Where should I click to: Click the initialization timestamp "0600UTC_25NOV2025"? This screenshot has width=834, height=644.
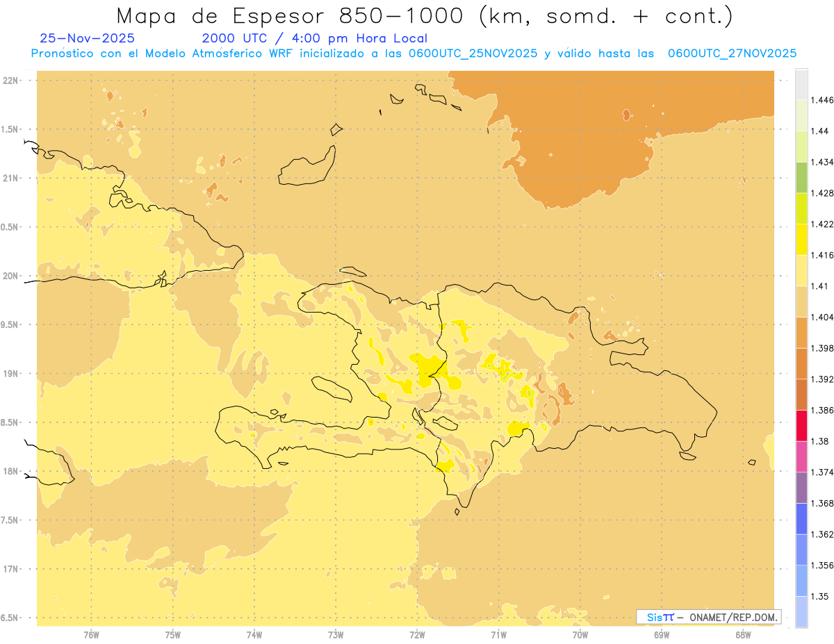(x=473, y=53)
